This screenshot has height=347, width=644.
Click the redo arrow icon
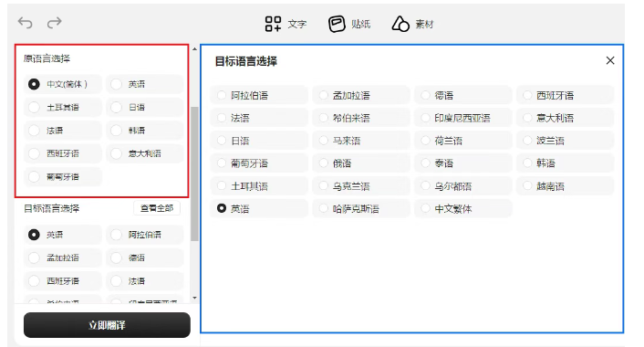tap(54, 23)
